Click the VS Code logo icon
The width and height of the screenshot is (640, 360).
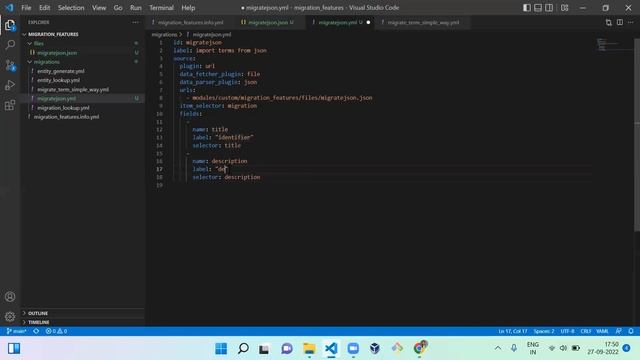9,8
